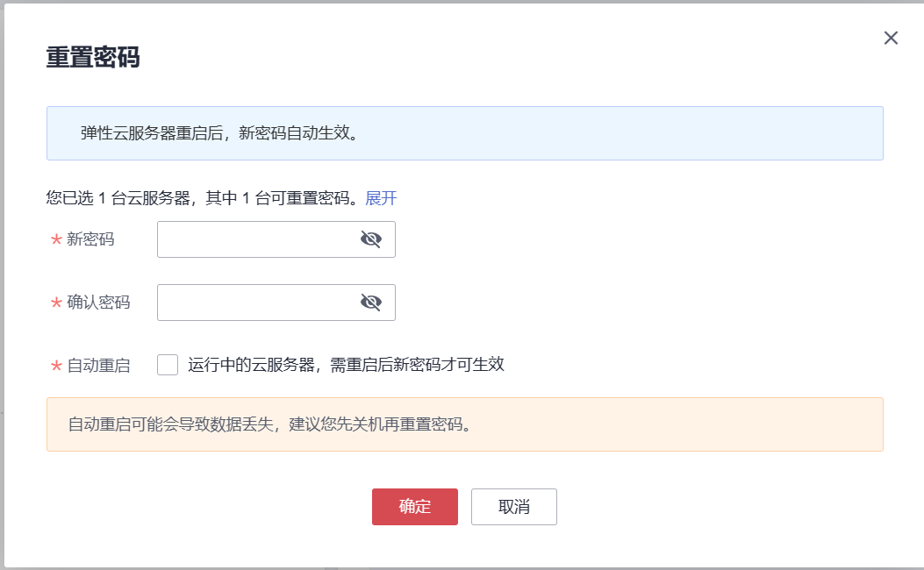Click the red asterisk beside 自动重启
This screenshot has width=924, height=570.
coord(56,367)
